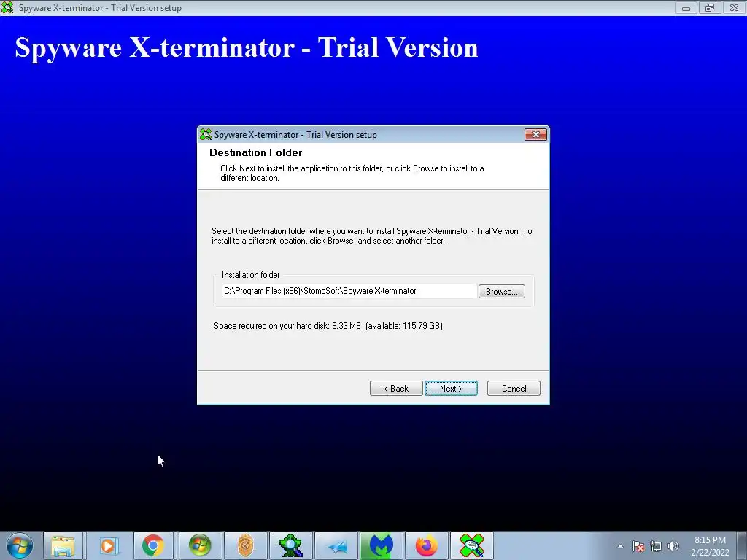Viewport: 747px width, 560px height.
Task: Launch Windows Media Player from taskbar
Action: coord(108,545)
